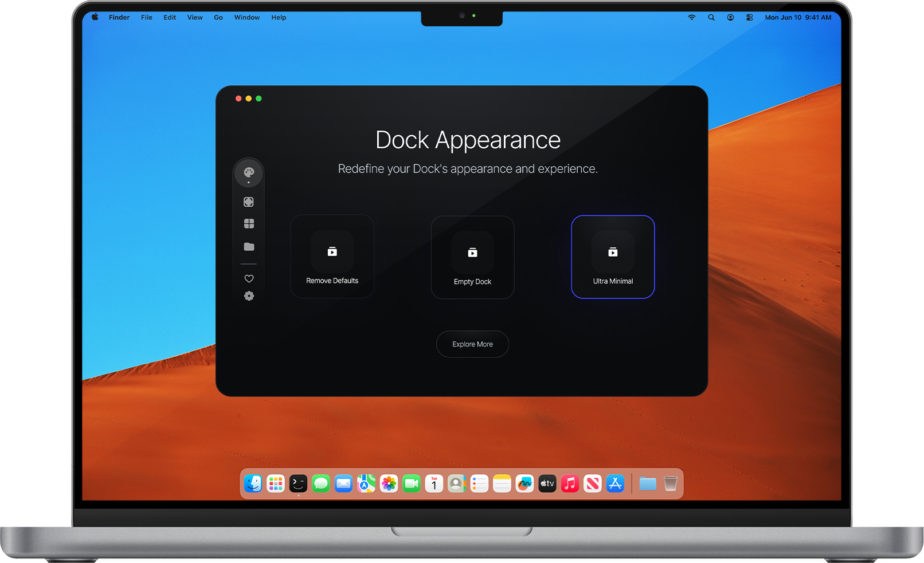The width and height of the screenshot is (924, 563).
Task: Open Contacts from the Dock
Action: (x=457, y=484)
